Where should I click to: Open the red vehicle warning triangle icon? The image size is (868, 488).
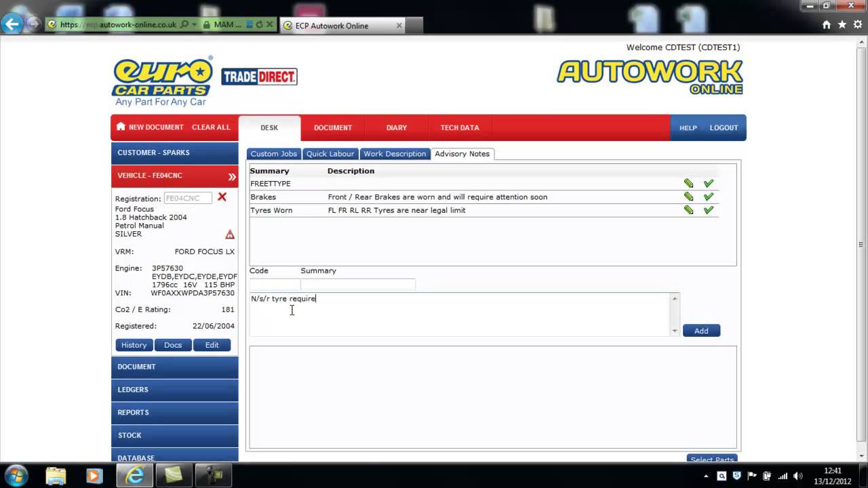pos(230,235)
